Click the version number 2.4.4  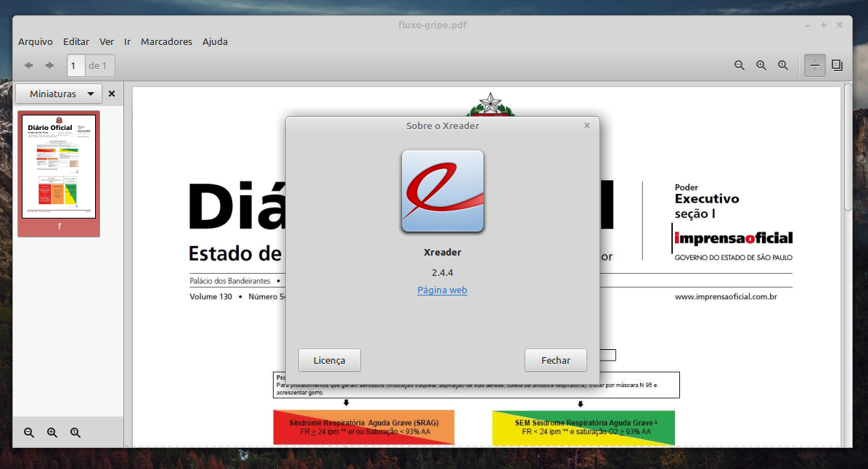point(442,272)
